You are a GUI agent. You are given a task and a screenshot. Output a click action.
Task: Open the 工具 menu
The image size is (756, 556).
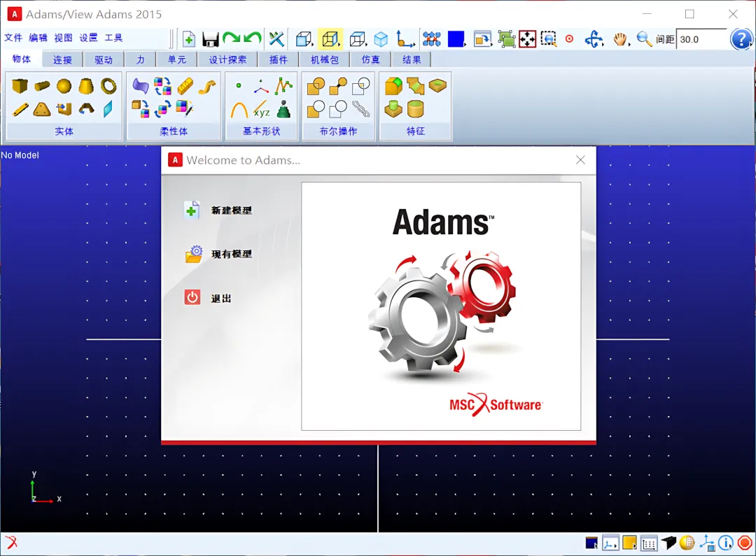point(113,38)
